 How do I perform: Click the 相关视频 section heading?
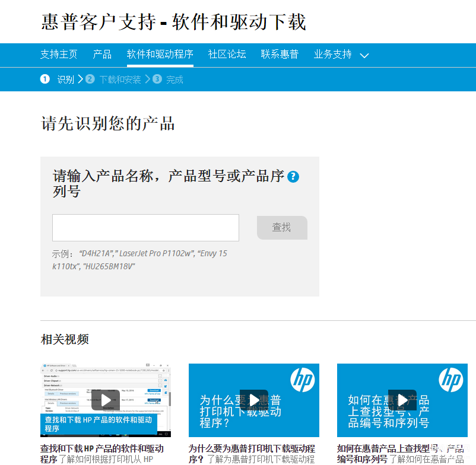(x=65, y=339)
